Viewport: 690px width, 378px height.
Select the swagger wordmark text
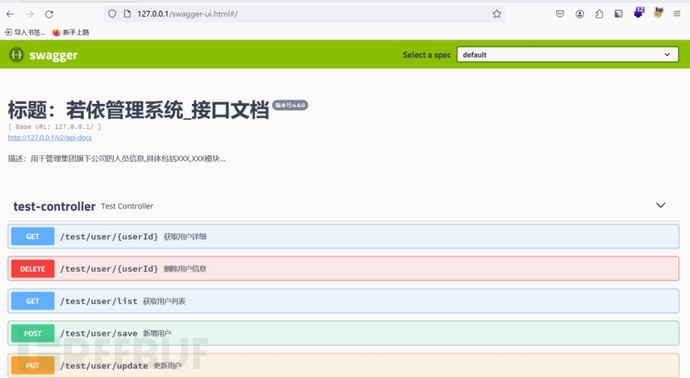click(54, 55)
